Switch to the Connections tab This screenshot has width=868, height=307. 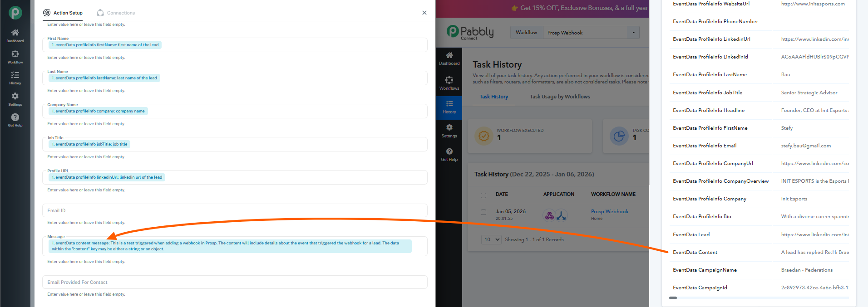point(116,13)
